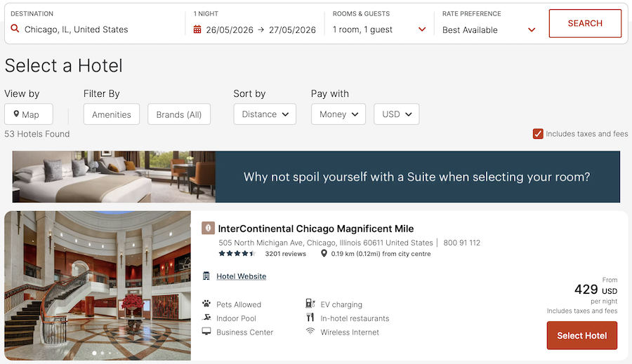Open the Rate Preference dropdown
The image size is (632, 364).
coord(532,29)
